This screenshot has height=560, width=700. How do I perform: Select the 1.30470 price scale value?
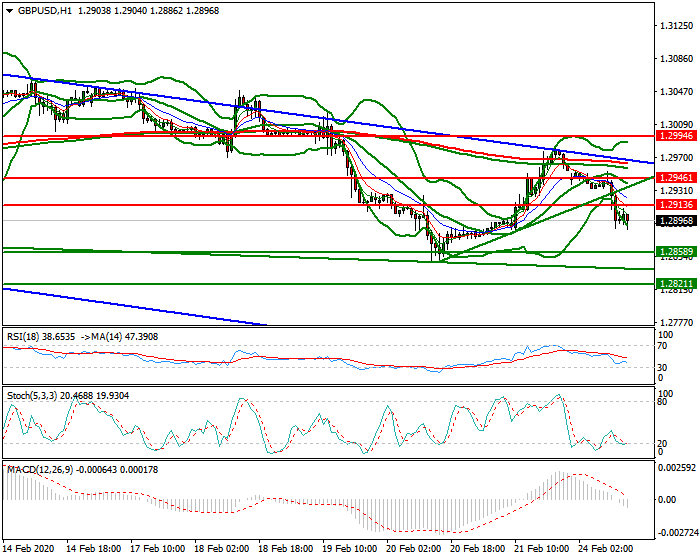point(677,92)
